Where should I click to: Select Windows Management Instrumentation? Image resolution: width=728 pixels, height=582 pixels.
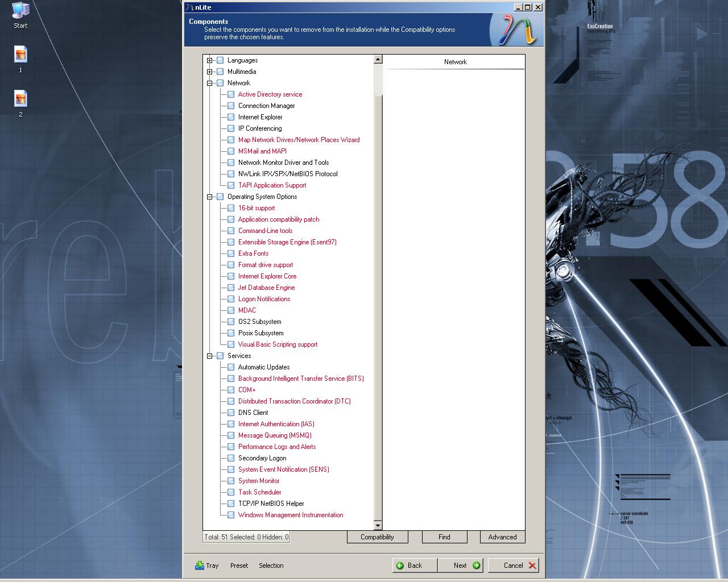click(x=291, y=515)
